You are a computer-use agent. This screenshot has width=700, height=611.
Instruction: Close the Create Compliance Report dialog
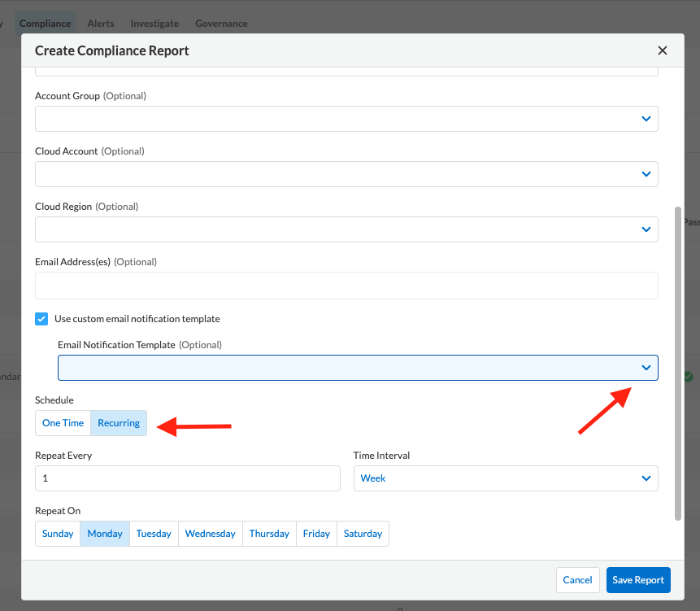pyautogui.click(x=663, y=50)
